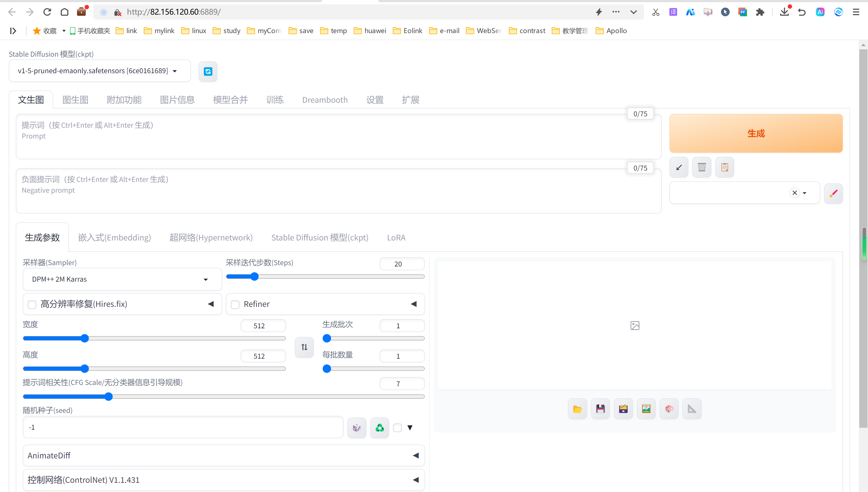868x492 pixels.
Task: Click the floppy disk save image icon
Action: 600,409
